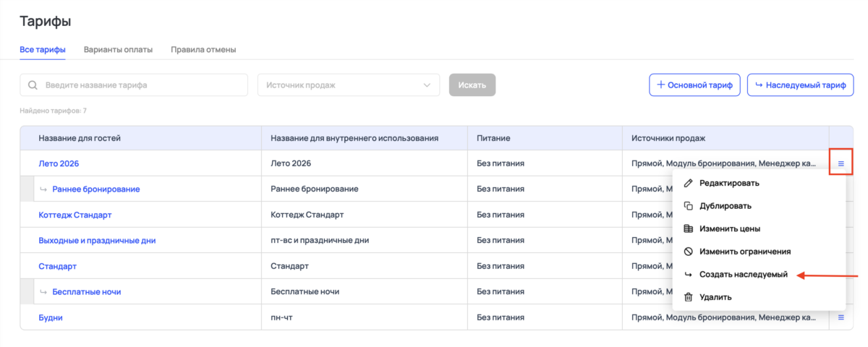Open the Коттедж Стандарт tariff link
Viewport: 868px width, 347px height.
pyautogui.click(x=75, y=215)
